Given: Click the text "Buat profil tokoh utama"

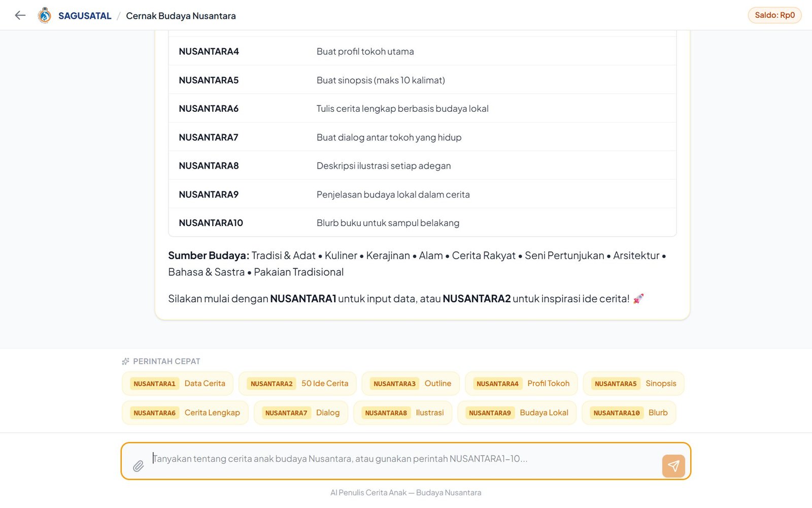Looking at the screenshot, I should 365,51.
